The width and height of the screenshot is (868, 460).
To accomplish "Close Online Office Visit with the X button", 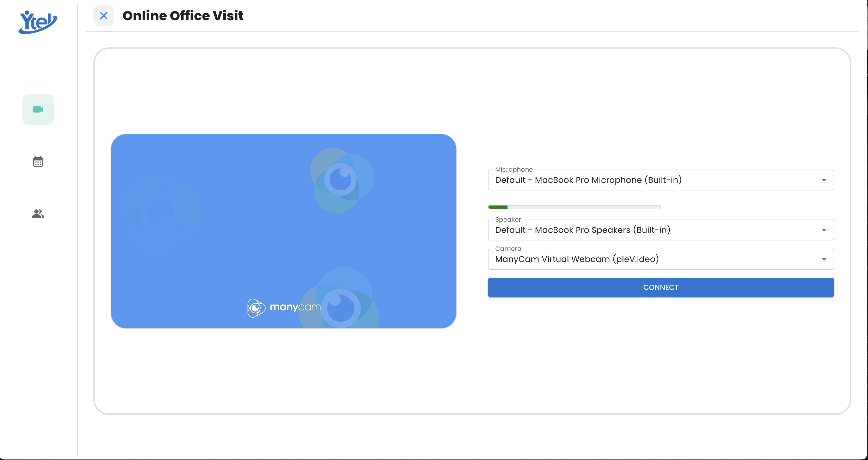I will click(104, 15).
